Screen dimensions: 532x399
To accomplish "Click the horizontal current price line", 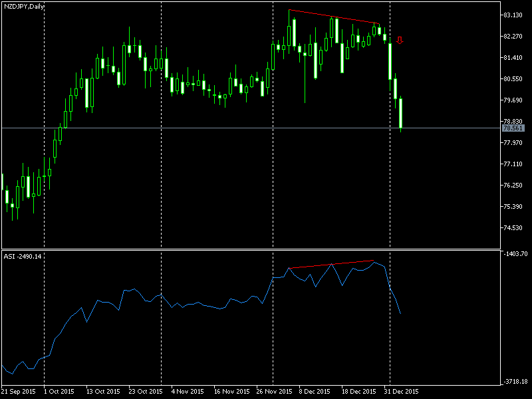I will (x=251, y=128).
